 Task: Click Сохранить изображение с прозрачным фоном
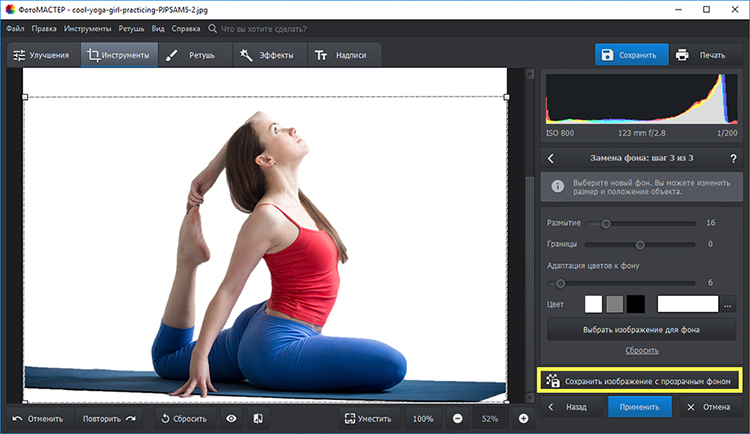640,381
